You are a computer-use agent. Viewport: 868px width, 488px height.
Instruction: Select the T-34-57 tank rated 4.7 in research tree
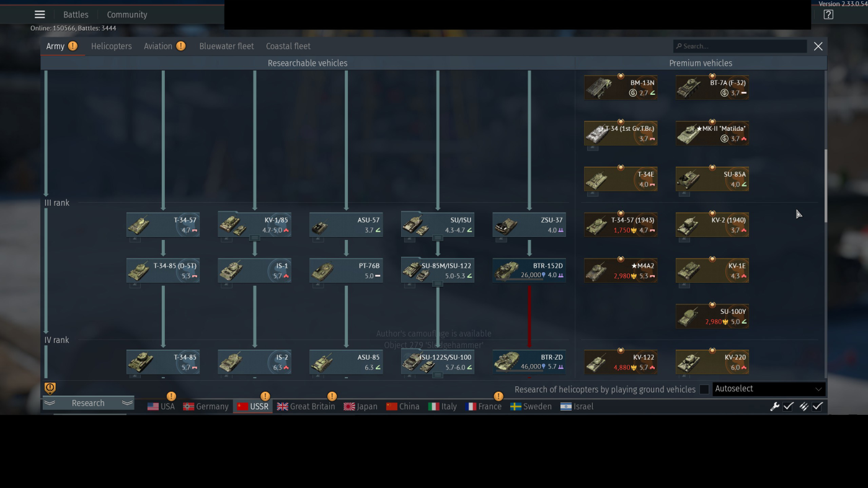click(x=163, y=224)
